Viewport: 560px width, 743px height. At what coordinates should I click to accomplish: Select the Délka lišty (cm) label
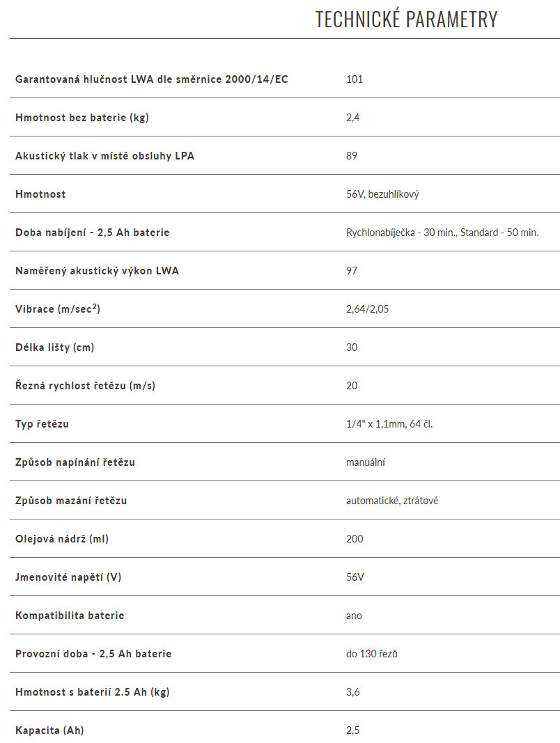[55, 347]
